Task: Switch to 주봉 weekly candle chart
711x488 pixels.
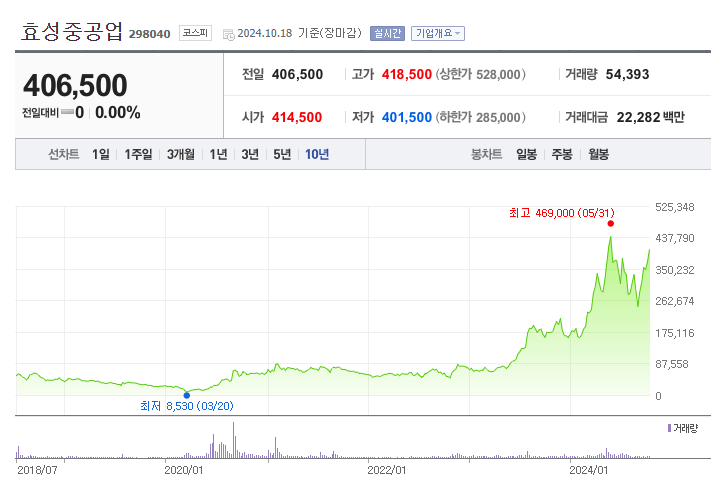Action: [x=562, y=154]
